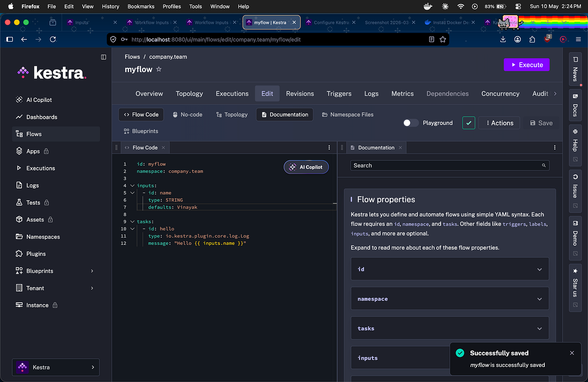
Task: Open the Help side panel
Action: (575, 145)
